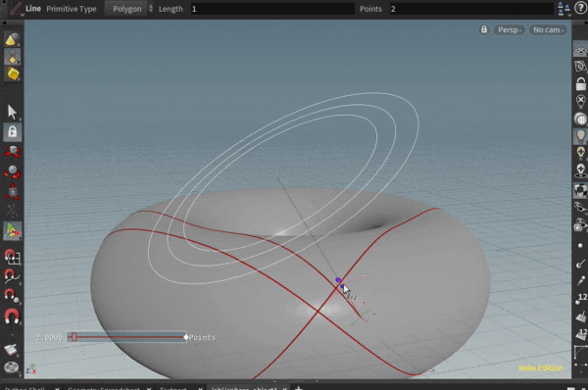The width and height of the screenshot is (588, 390).
Task: Select the no lighting bulb icon
Action: coord(580,101)
